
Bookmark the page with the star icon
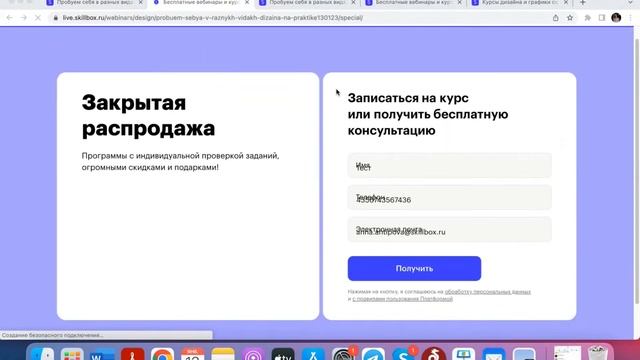click(x=570, y=18)
